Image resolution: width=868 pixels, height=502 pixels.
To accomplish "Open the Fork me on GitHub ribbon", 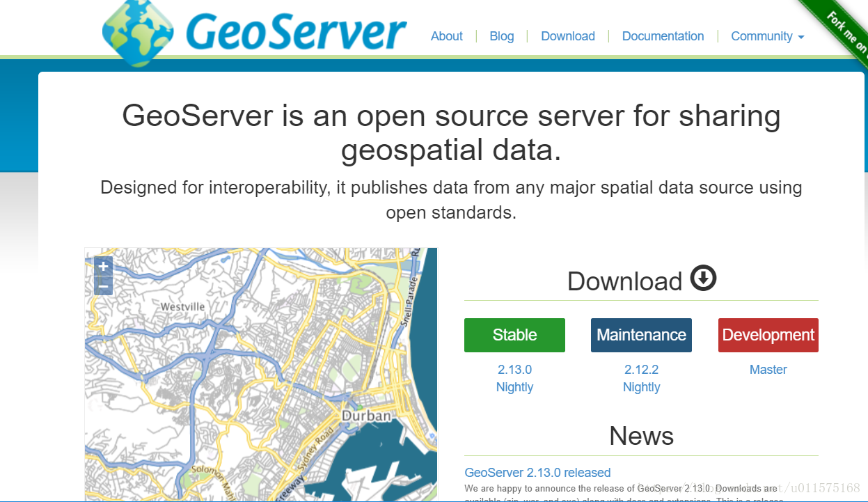I will [x=842, y=29].
